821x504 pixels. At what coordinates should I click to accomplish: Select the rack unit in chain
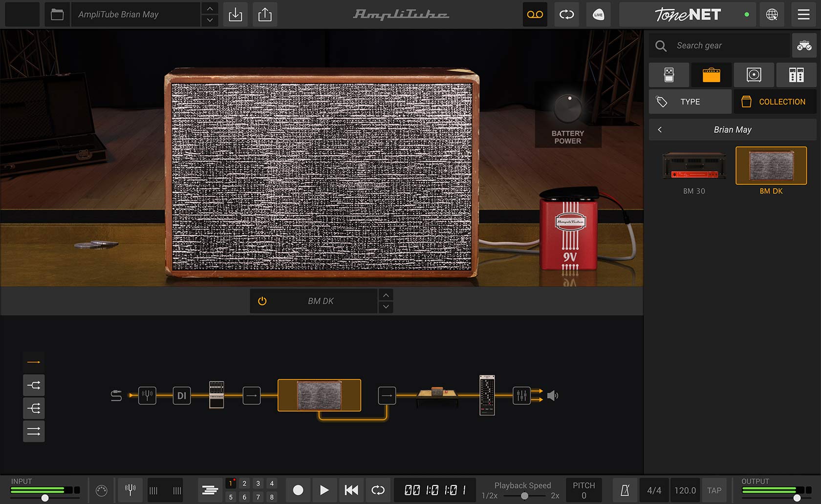coord(487,395)
